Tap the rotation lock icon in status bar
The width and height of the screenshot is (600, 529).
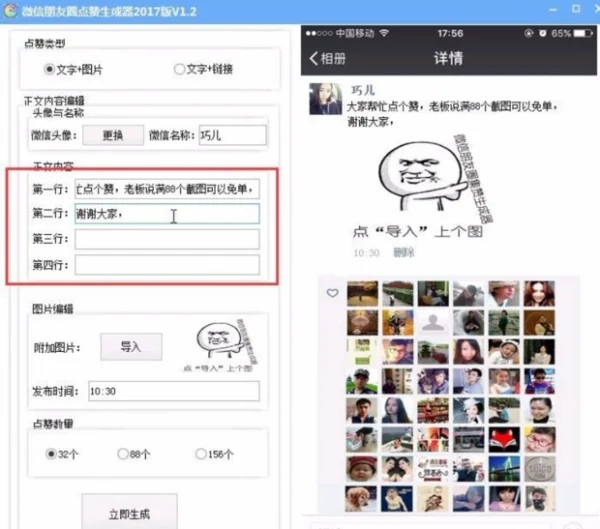529,33
